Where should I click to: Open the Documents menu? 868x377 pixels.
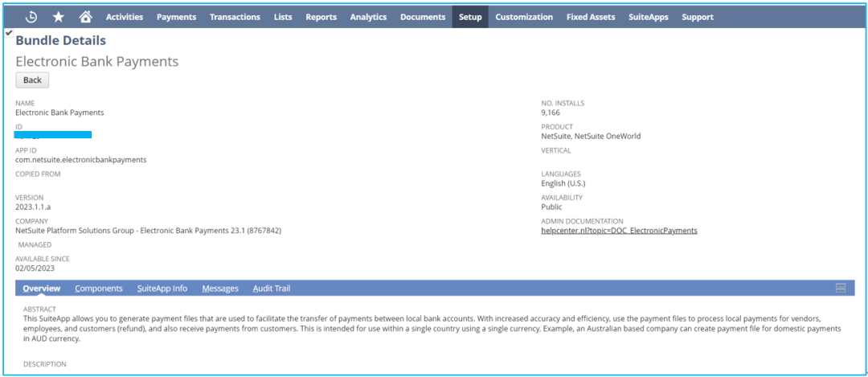(423, 17)
